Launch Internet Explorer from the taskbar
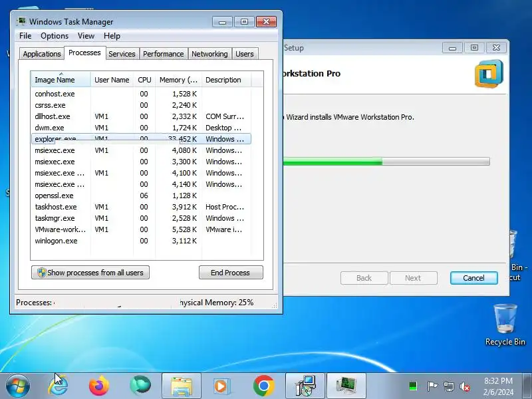Viewport: 532px width, 399px height. pyautogui.click(x=59, y=386)
